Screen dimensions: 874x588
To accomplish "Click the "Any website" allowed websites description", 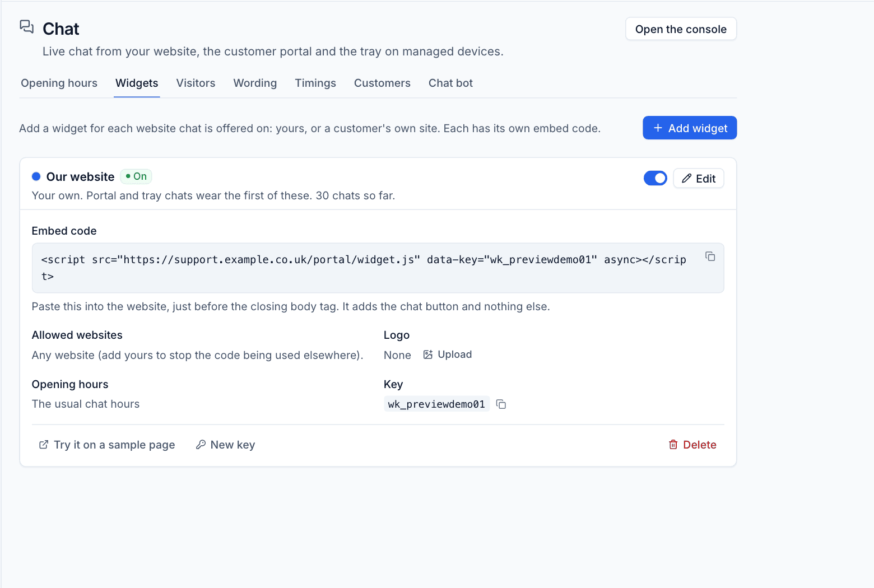I will (x=198, y=355).
